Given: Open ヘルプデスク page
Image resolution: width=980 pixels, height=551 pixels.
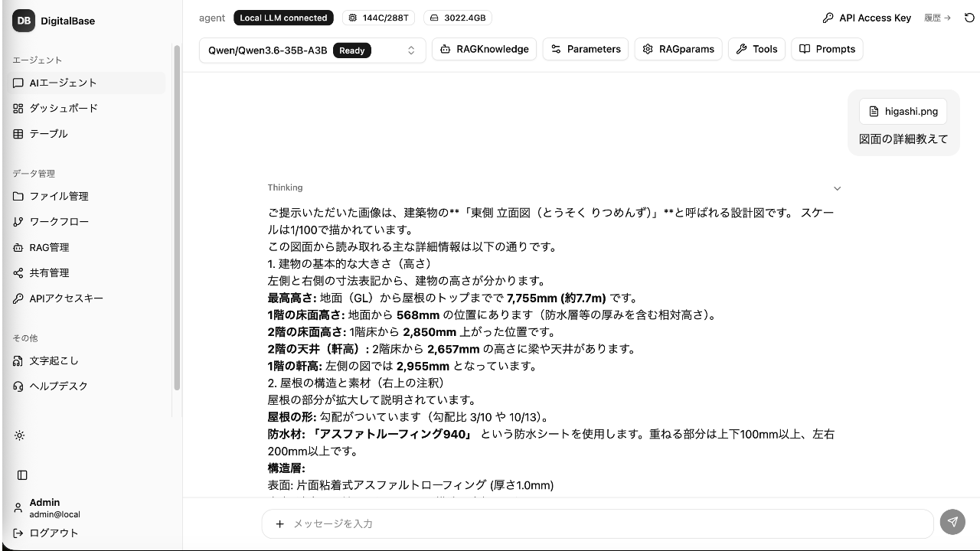Looking at the screenshot, I should tap(88, 386).
